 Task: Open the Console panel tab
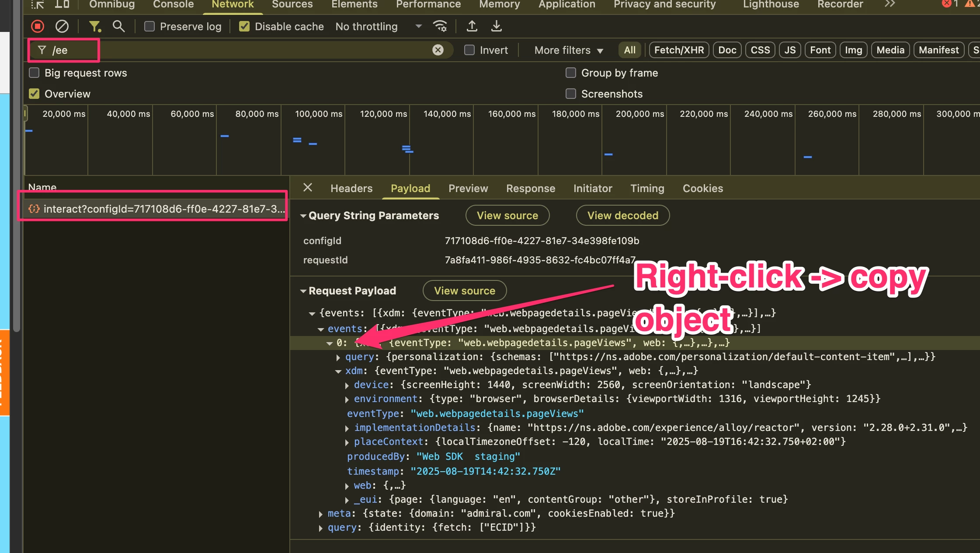coord(173,4)
